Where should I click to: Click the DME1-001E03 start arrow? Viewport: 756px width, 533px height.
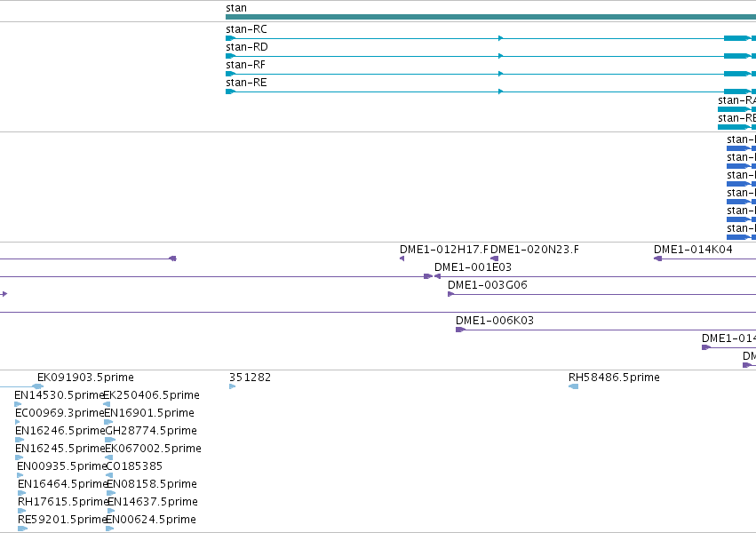point(437,276)
